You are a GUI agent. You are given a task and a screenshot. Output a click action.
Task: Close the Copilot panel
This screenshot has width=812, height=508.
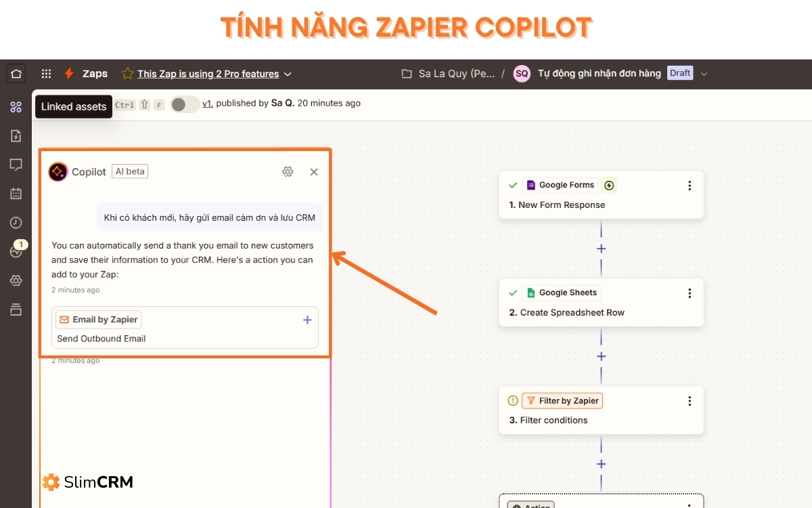[314, 172]
